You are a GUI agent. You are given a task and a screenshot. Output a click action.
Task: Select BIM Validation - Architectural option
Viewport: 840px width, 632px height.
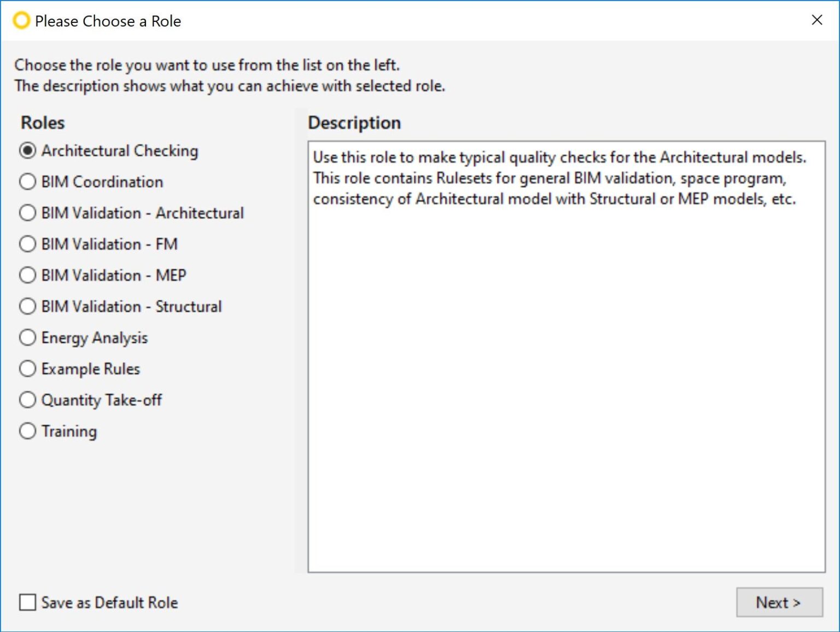131,213
